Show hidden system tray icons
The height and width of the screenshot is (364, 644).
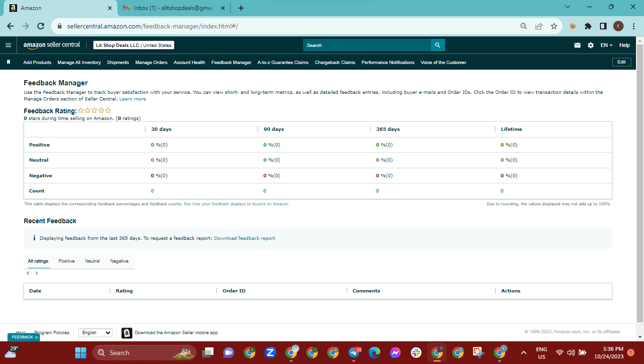[524, 353]
